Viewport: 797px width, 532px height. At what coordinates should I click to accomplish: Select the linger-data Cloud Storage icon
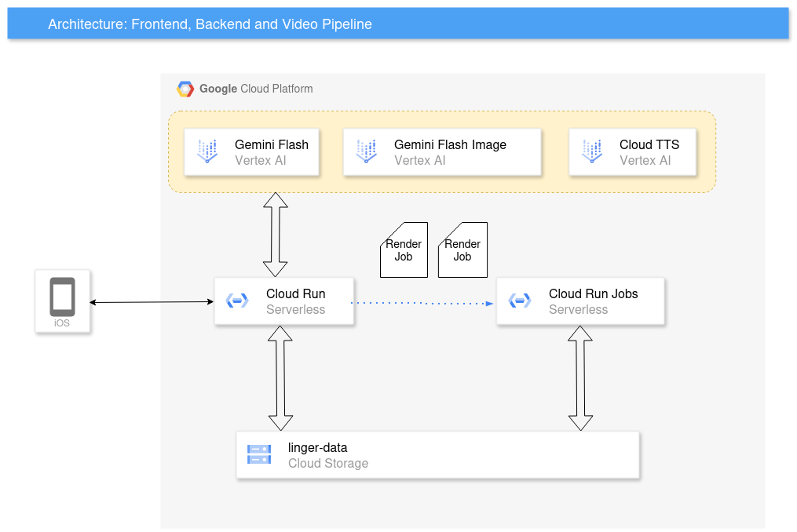pos(259,454)
